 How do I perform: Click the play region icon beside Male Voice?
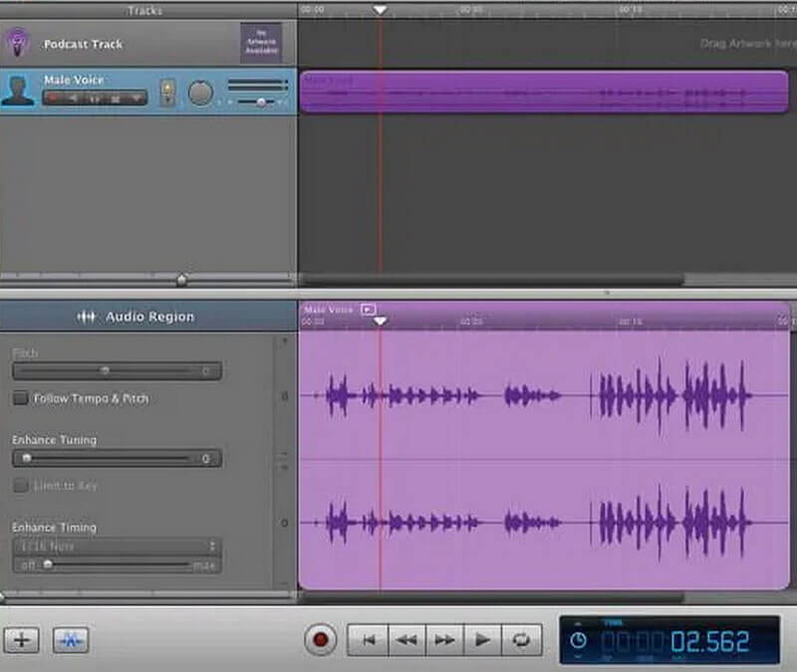click(x=368, y=309)
